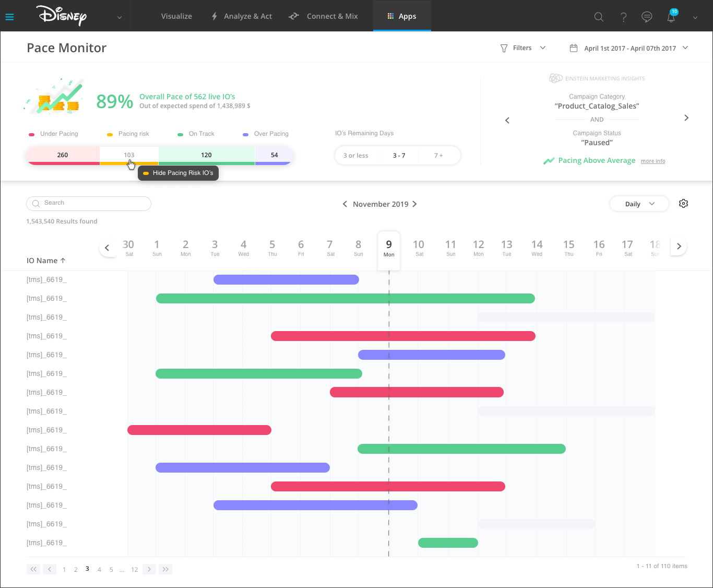Open the help question mark icon

(623, 17)
